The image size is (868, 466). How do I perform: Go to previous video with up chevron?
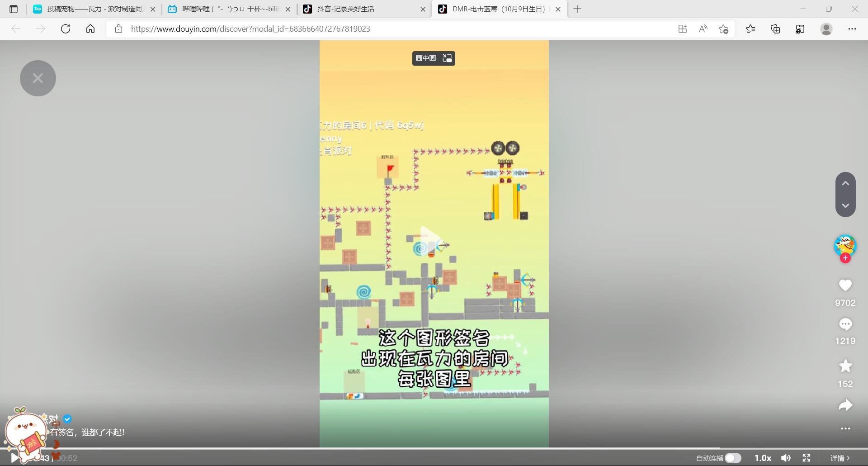(845, 183)
